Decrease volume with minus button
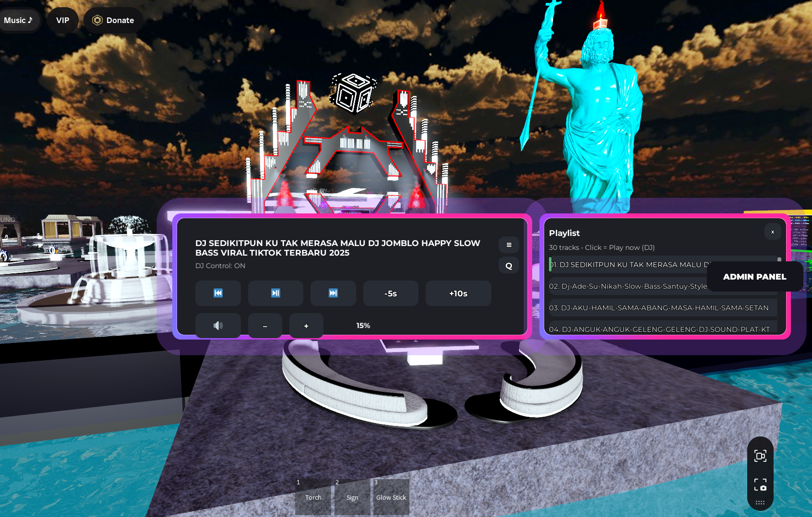Screen dimensions: 812x517 (265, 326)
